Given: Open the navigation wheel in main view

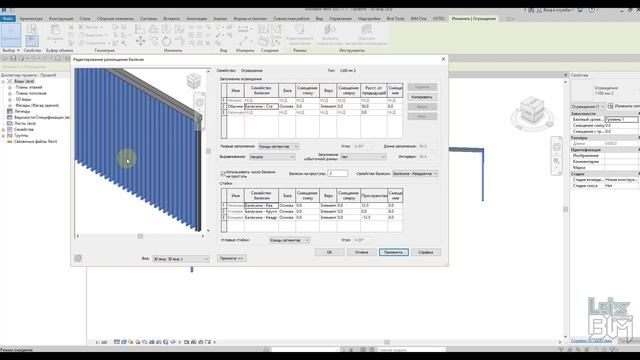Looking at the screenshot, I should (x=556, y=147).
